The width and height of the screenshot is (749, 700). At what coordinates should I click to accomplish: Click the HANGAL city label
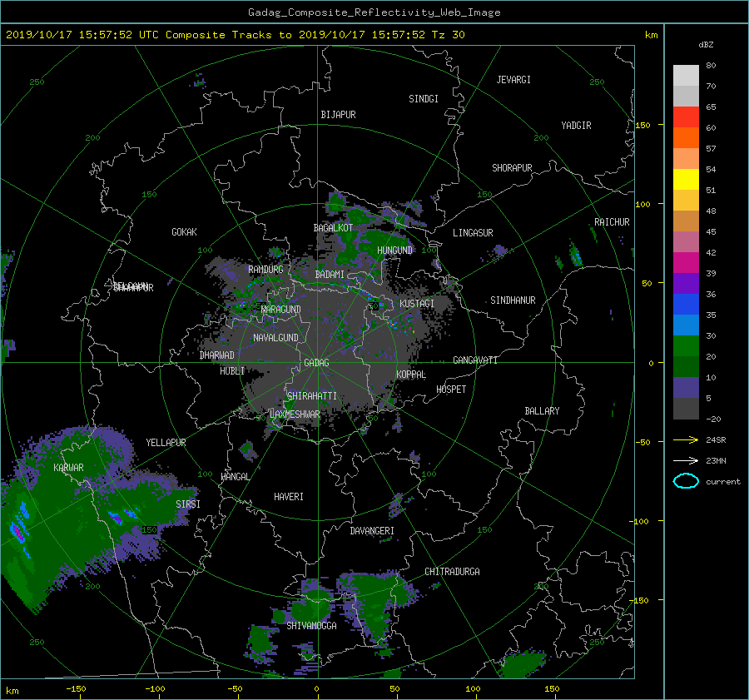(x=235, y=477)
